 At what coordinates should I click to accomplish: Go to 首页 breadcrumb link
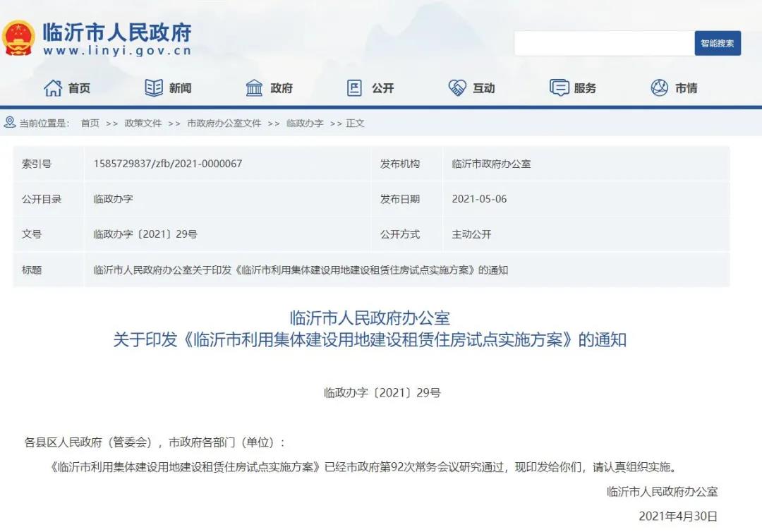coord(90,123)
